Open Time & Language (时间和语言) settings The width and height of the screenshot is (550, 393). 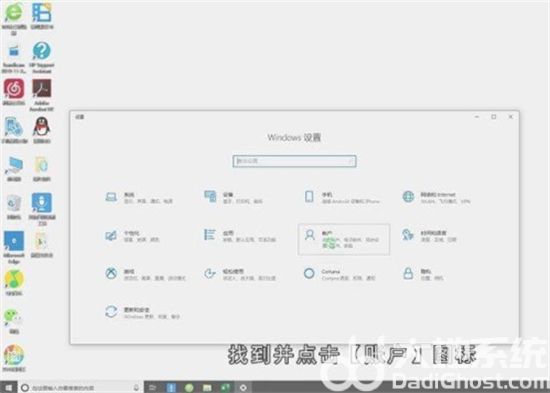click(x=429, y=236)
